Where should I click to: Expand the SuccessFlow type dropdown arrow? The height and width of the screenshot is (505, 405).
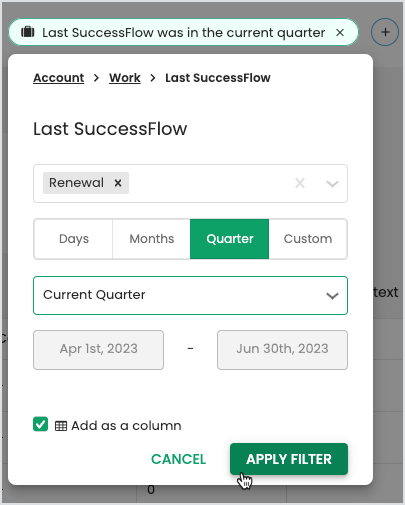tap(332, 183)
